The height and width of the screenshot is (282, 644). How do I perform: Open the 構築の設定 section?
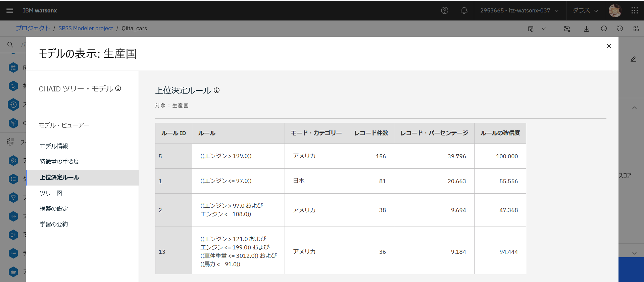[x=82, y=209]
